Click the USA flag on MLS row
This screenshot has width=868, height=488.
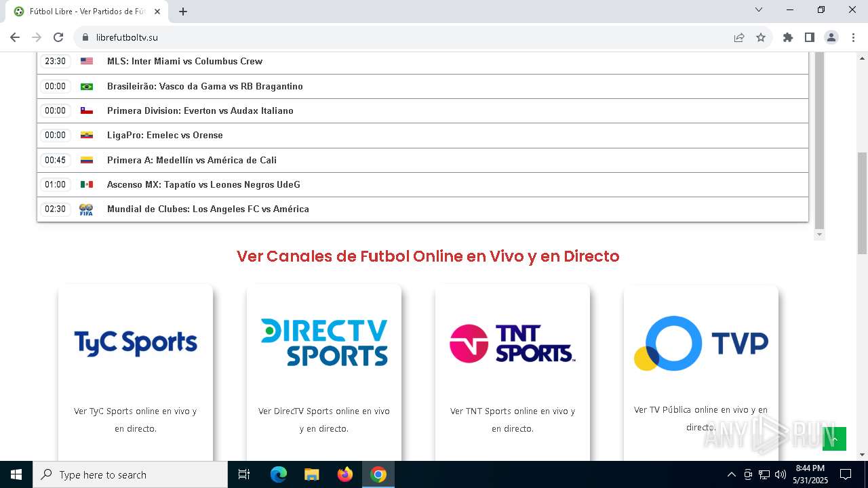[87, 61]
